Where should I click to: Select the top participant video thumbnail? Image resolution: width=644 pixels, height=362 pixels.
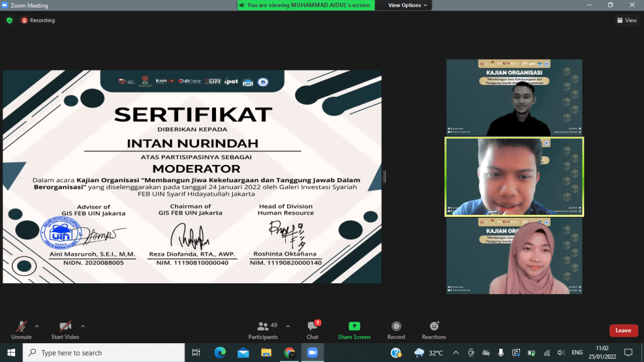[514, 98]
